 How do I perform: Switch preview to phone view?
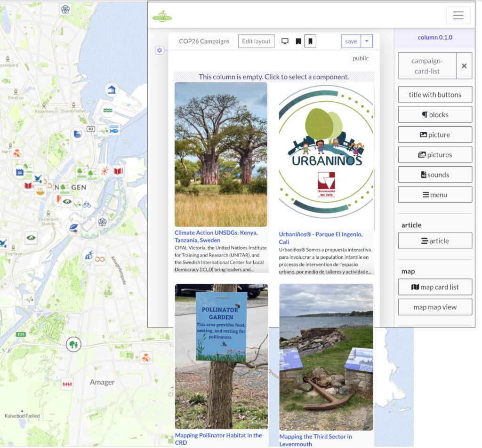coord(311,41)
